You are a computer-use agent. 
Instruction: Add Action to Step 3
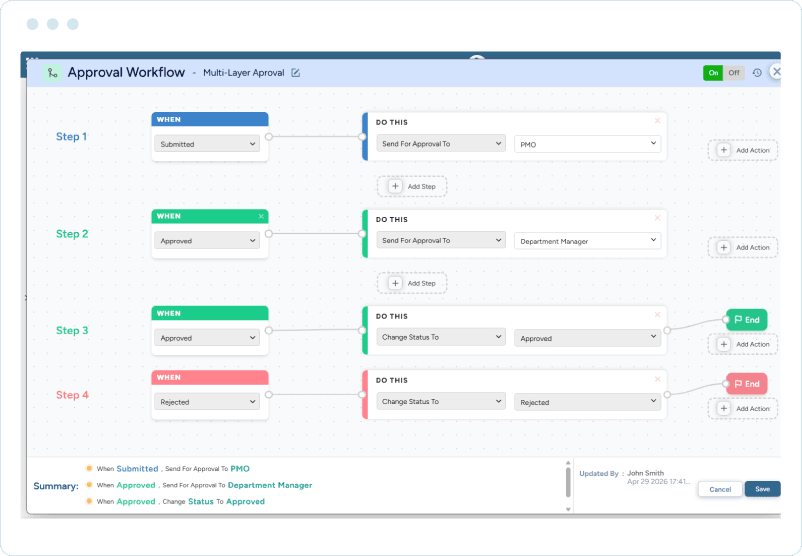pos(743,344)
